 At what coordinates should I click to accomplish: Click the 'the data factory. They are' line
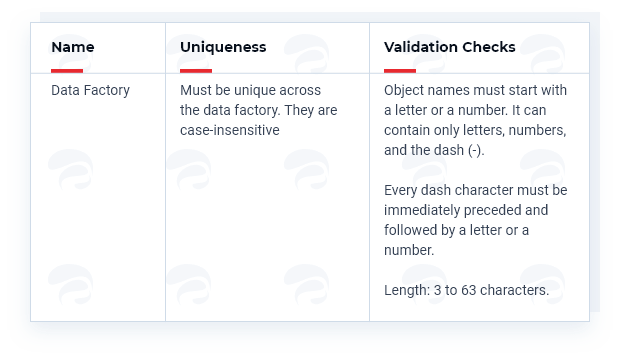point(259,110)
